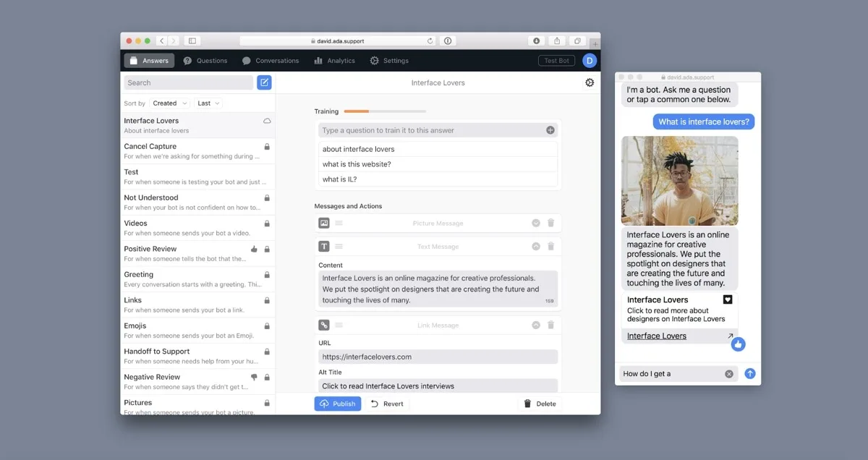Click the blue thumbs up in chat window
Screen dimensions: 868x460
(738, 344)
